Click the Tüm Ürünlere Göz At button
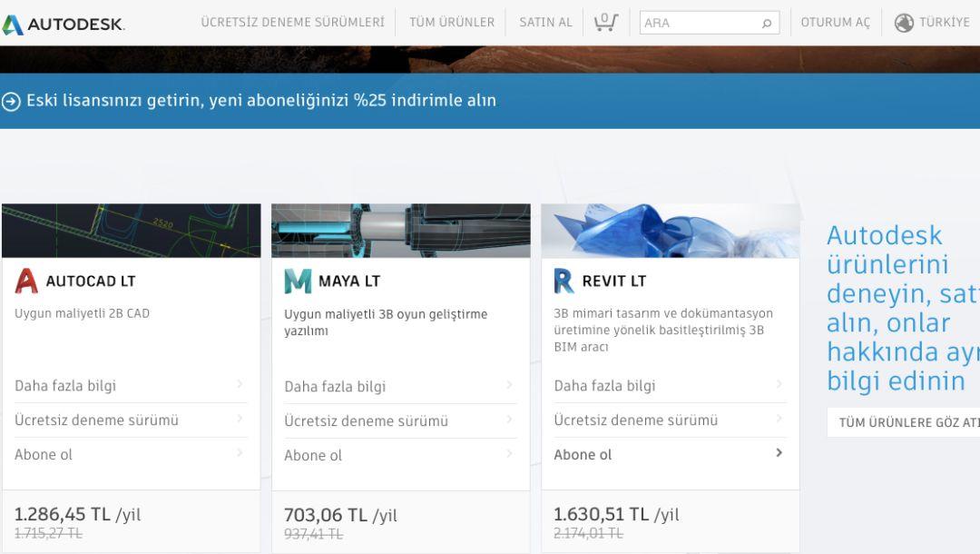980x554 pixels. point(904,422)
